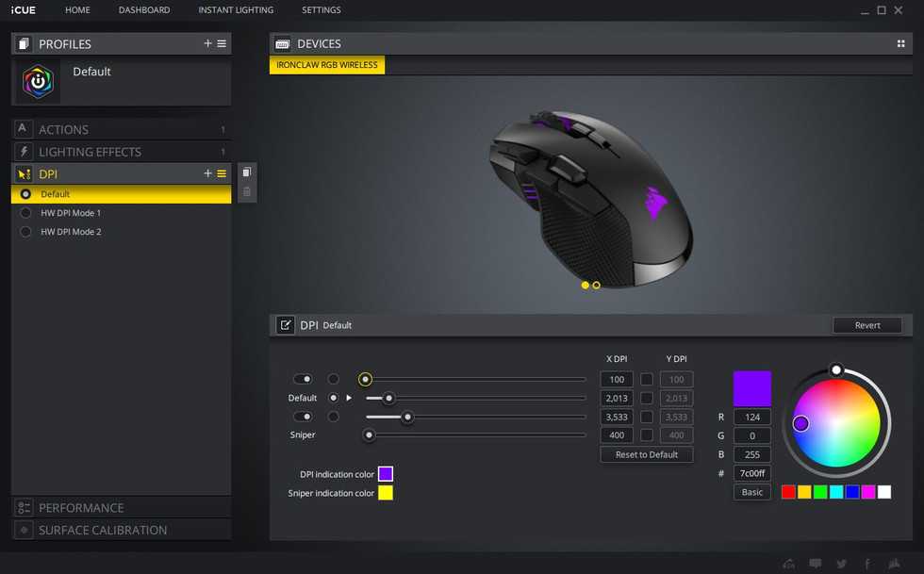Click the brightness ring handle atop wheel
924x574 pixels.
(835, 370)
